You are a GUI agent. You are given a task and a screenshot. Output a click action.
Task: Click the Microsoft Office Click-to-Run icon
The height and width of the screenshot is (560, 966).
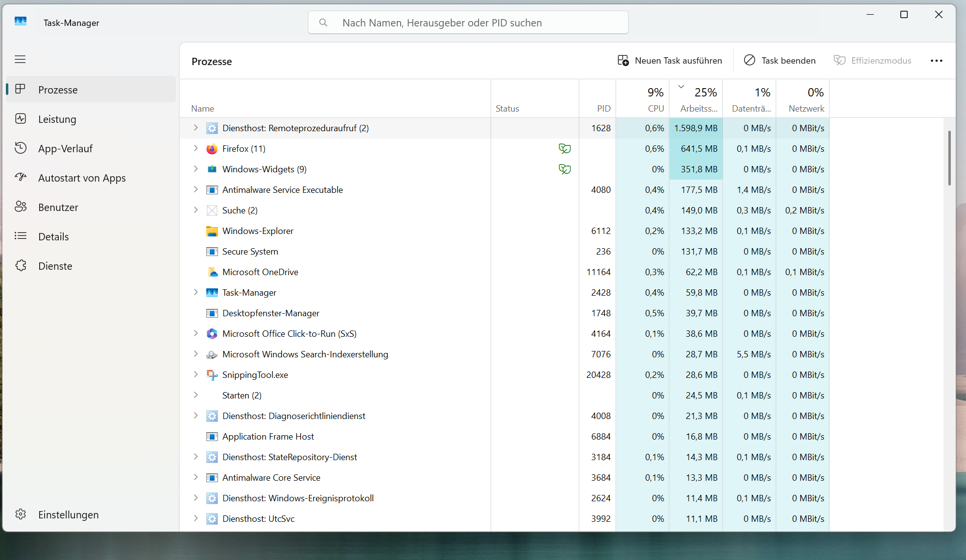[212, 334]
